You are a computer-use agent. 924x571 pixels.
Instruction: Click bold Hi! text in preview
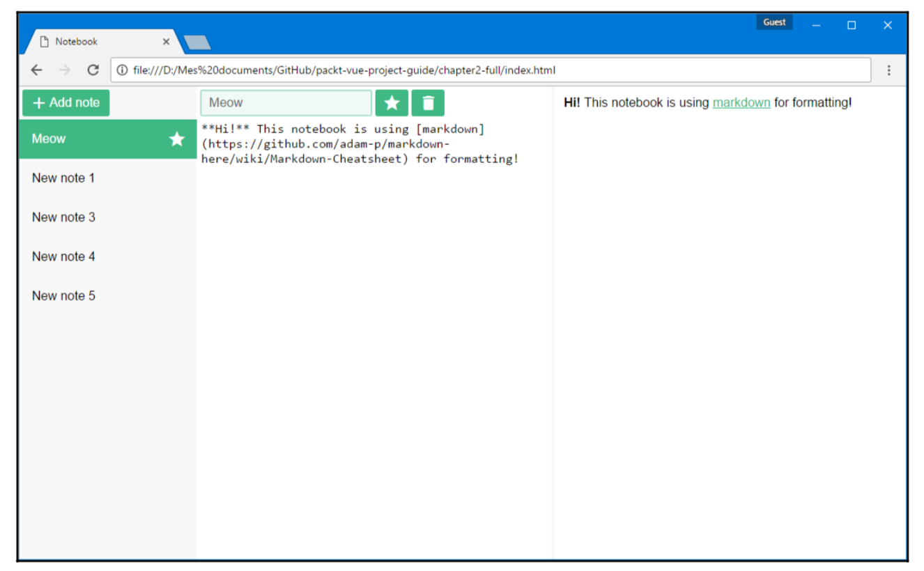click(572, 103)
